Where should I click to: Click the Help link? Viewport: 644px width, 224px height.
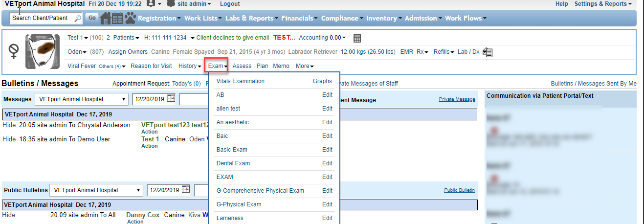[x=562, y=4]
